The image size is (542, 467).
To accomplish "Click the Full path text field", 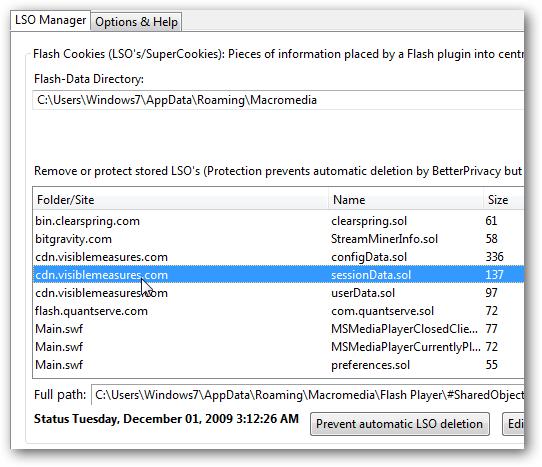I will click(308, 395).
